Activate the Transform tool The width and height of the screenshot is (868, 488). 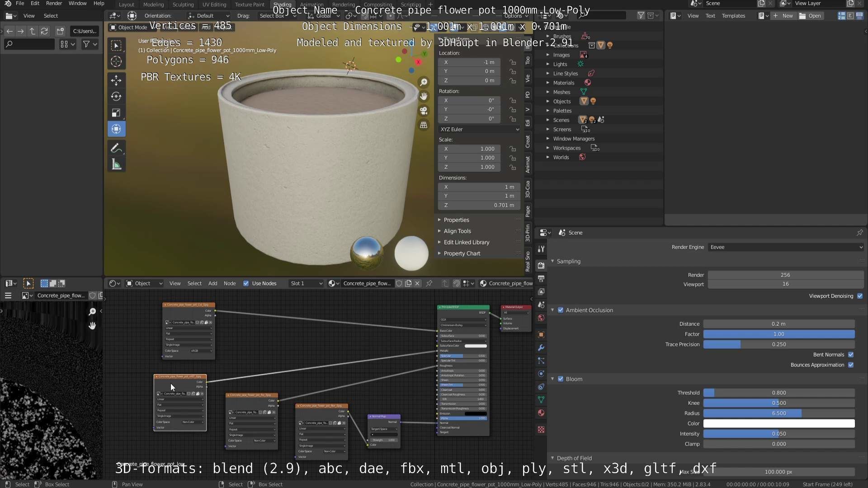point(116,129)
